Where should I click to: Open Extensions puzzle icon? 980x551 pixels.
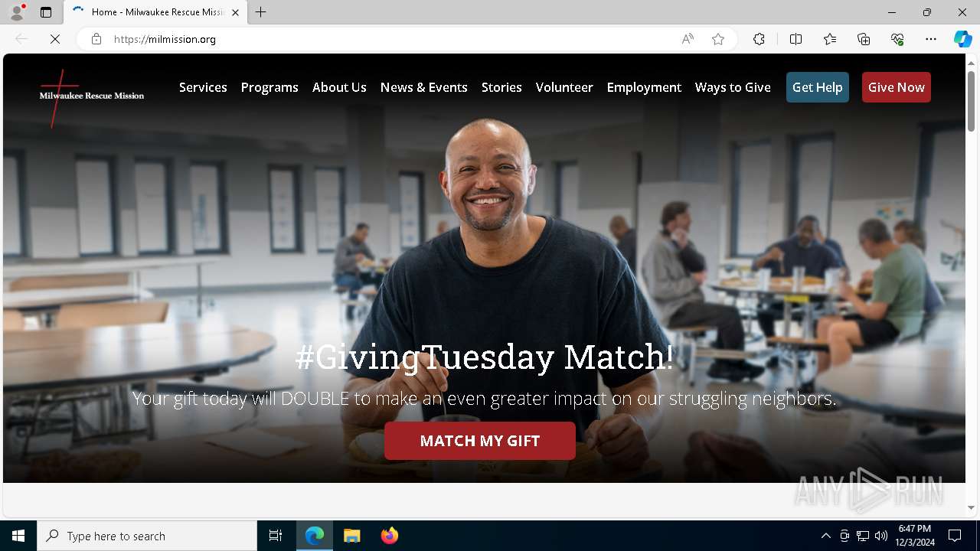pos(759,39)
